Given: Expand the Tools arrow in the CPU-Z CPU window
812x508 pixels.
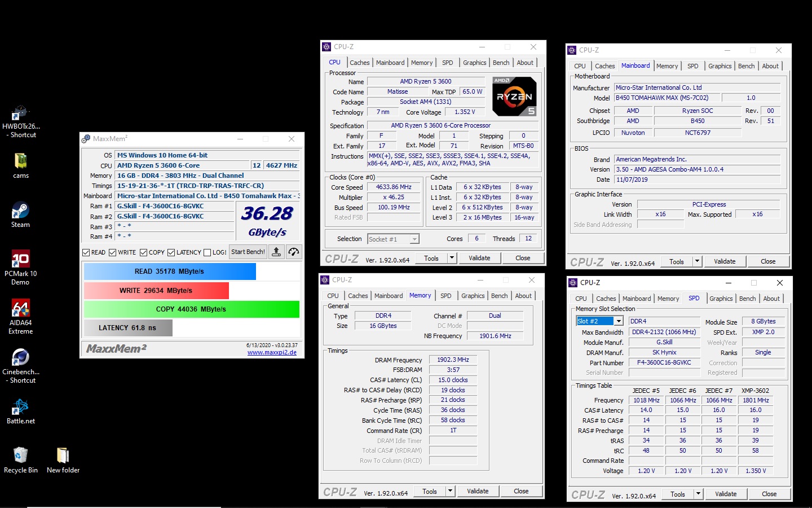Looking at the screenshot, I should pyautogui.click(x=451, y=258).
